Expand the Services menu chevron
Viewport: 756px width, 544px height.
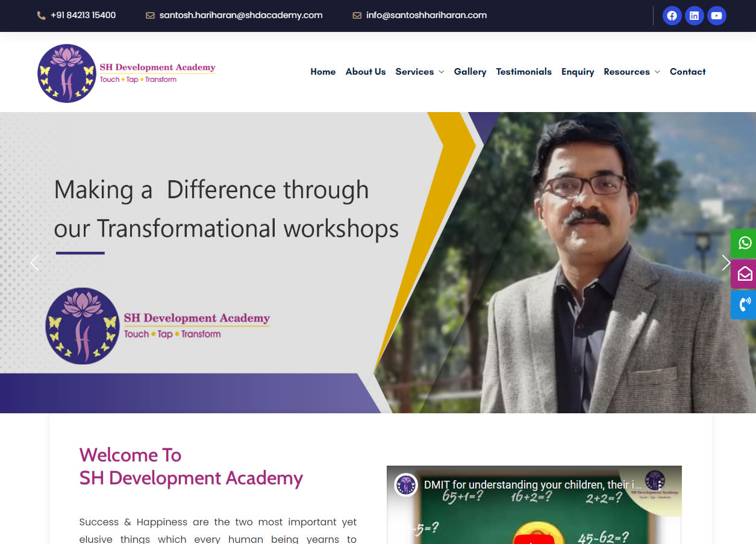click(441, 72)
